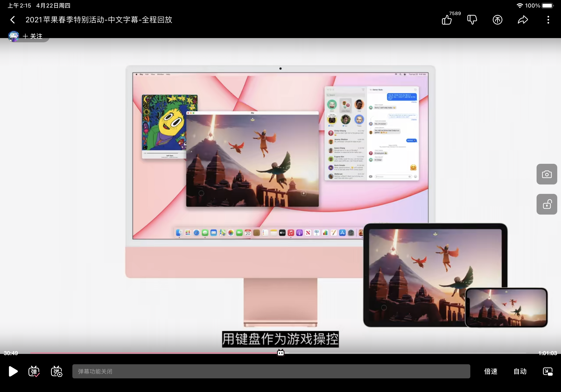Tap the video title text
Viewport: 561px width, 392px height.
[x=99, y=20]
